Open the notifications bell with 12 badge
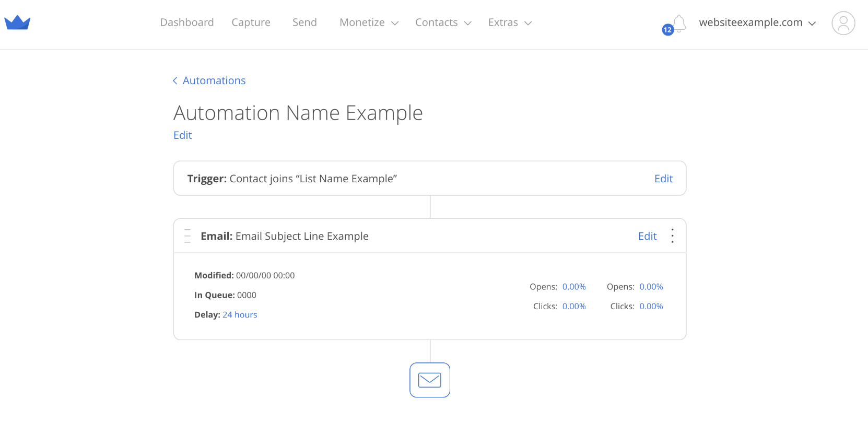 pyautogui.click(x=675, y=24)
